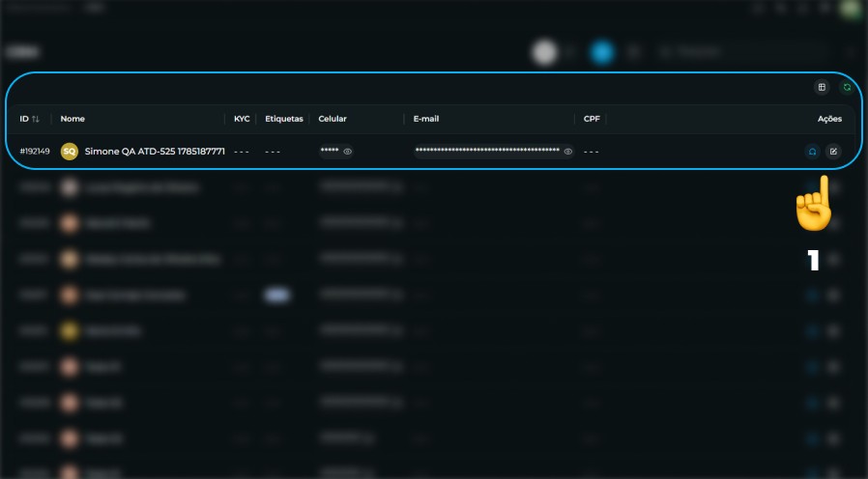Click the masked e-mail asterisks field
Screen dimensions: 868x479
pos(487,151)
